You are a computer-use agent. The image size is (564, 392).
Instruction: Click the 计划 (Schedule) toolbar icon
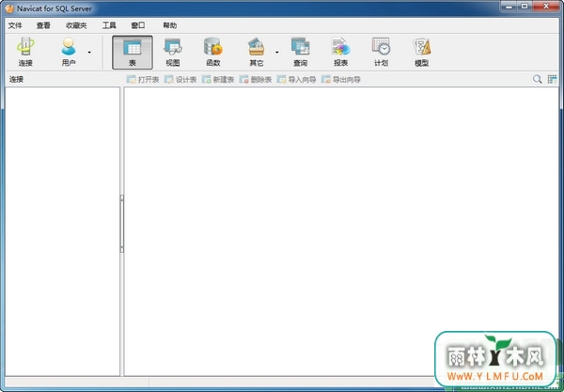pos(381,53)
